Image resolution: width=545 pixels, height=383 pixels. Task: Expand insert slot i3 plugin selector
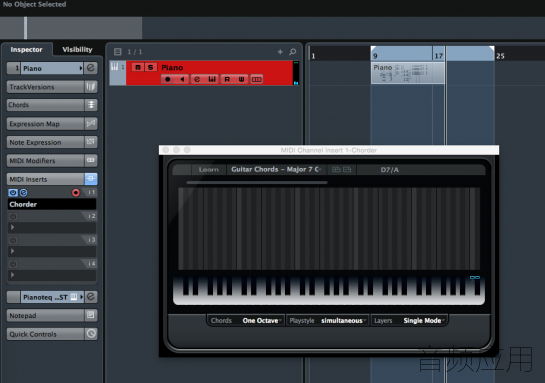click(x=52, y=251)
